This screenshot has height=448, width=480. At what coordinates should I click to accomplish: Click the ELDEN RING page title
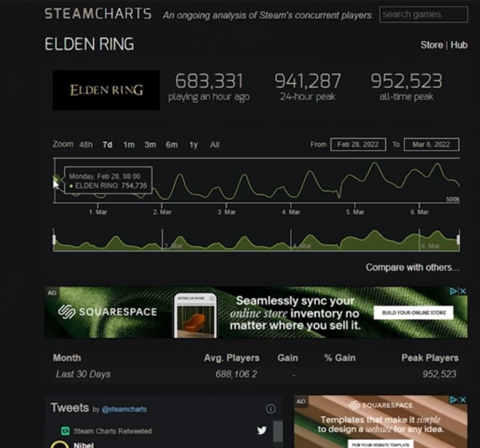pos(89,44)
